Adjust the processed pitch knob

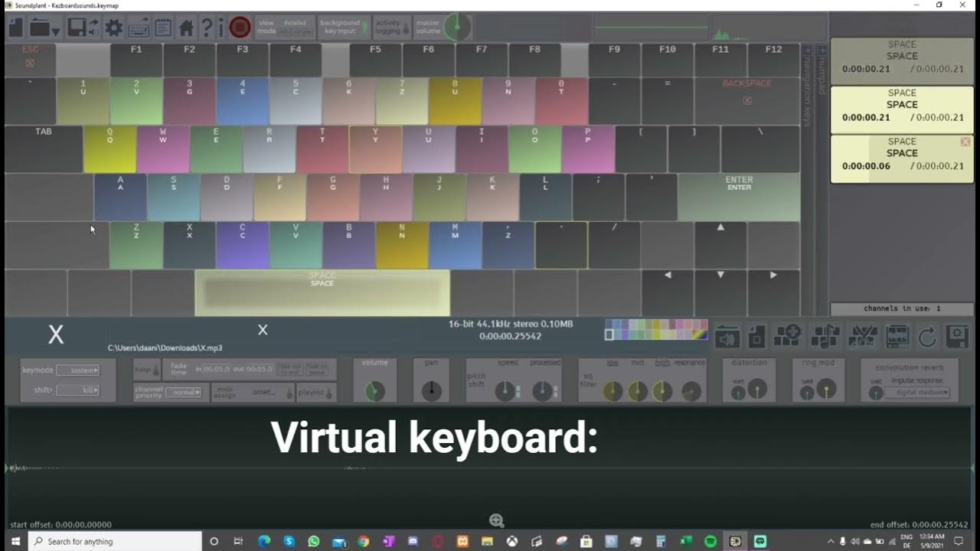click(x=542, y=391)
